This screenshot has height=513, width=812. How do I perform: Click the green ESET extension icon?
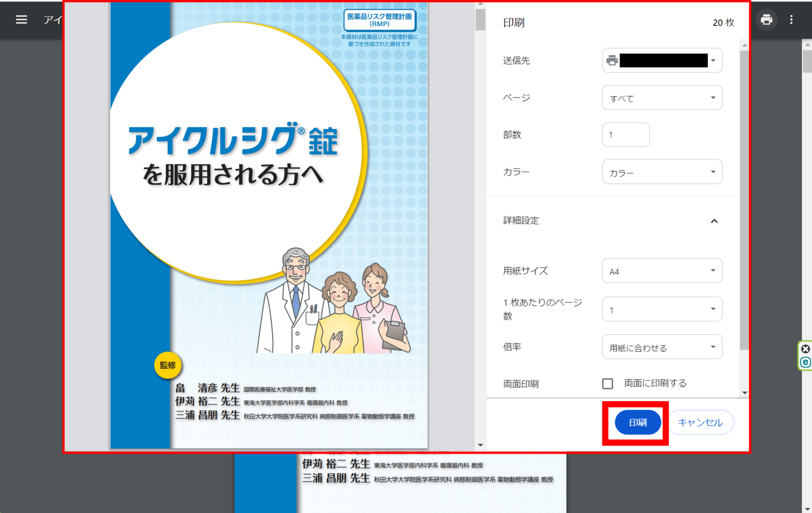[x=805, y=362]
